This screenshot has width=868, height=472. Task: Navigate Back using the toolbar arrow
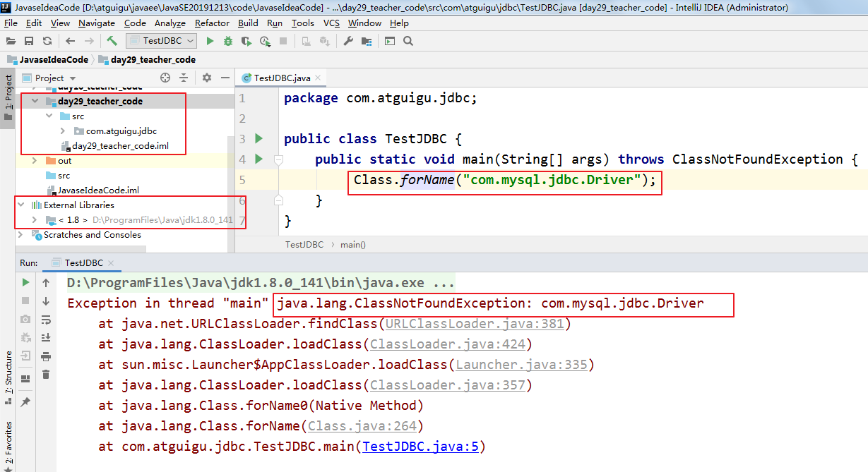coord(70,41)
